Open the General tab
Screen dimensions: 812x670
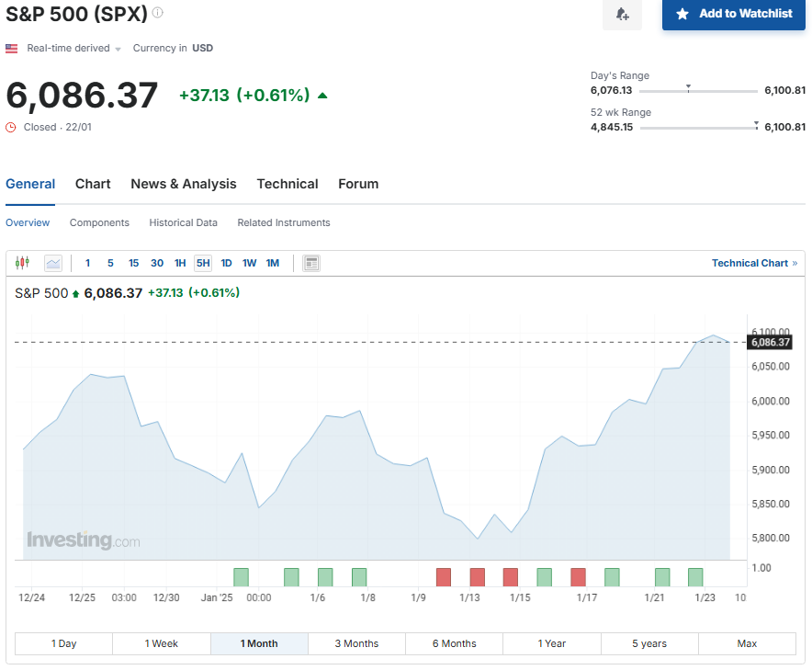30,184
